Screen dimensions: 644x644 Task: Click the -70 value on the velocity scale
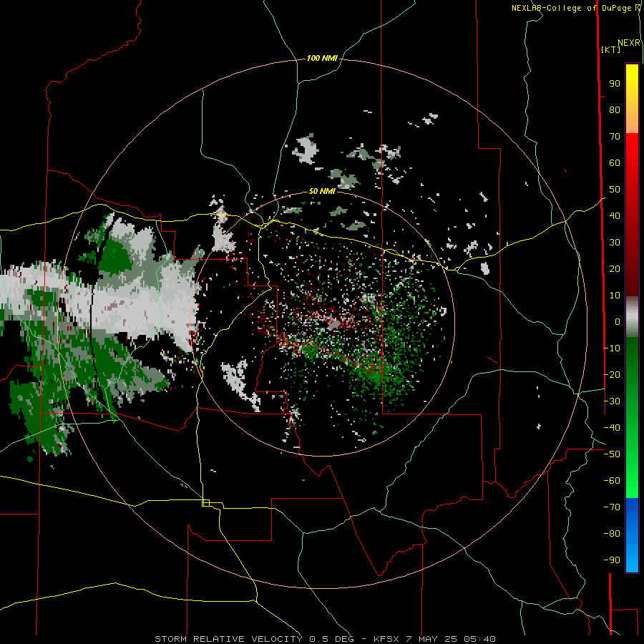coord(612,507)
